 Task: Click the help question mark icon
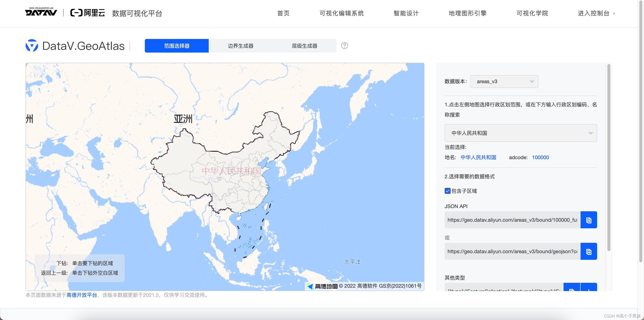344,46
